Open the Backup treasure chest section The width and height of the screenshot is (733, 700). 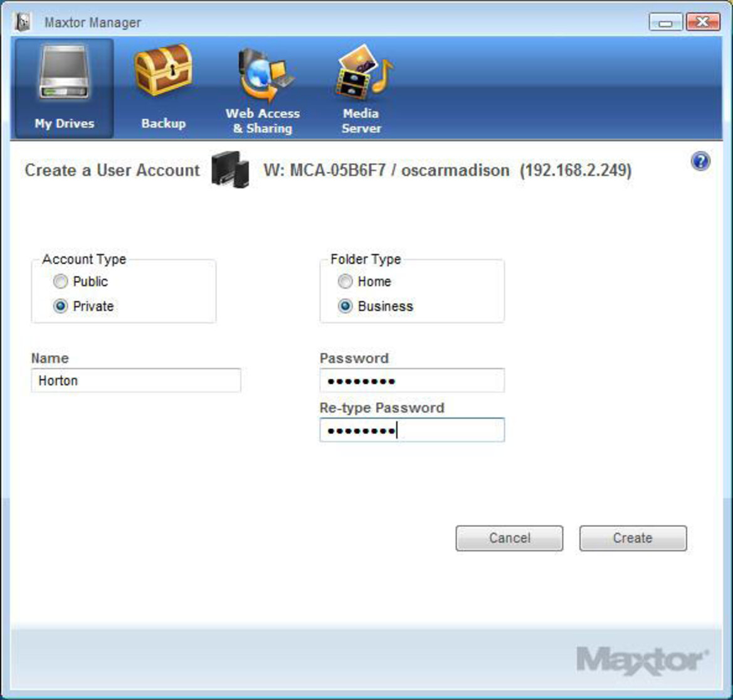163,88
